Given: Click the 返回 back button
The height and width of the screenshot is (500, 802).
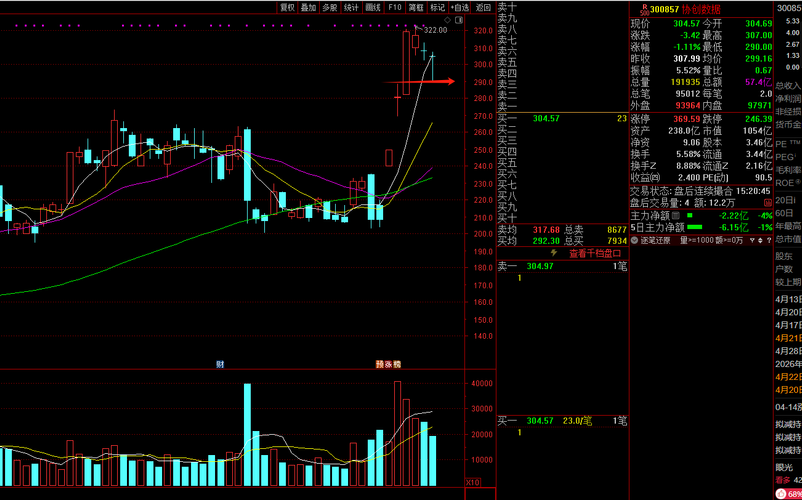Looking at the screenshot, I should click(x=483, y=7).
